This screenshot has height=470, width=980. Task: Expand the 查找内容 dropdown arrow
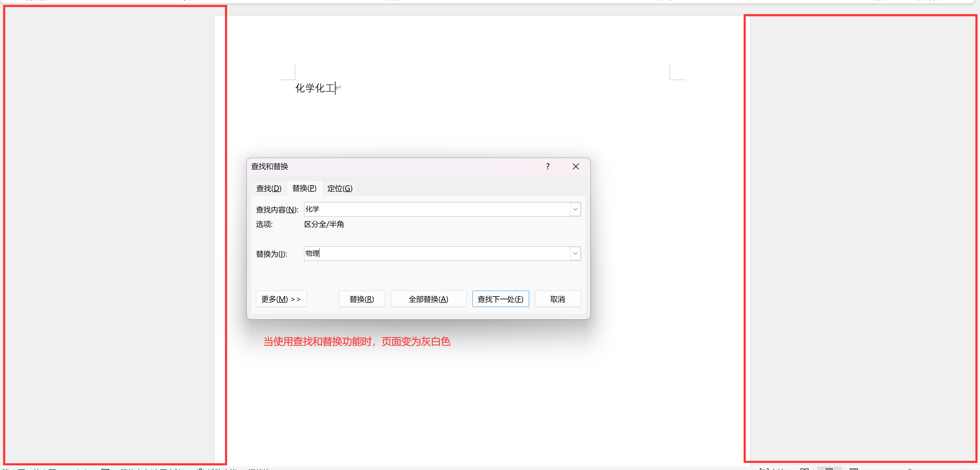coord(575,209)
